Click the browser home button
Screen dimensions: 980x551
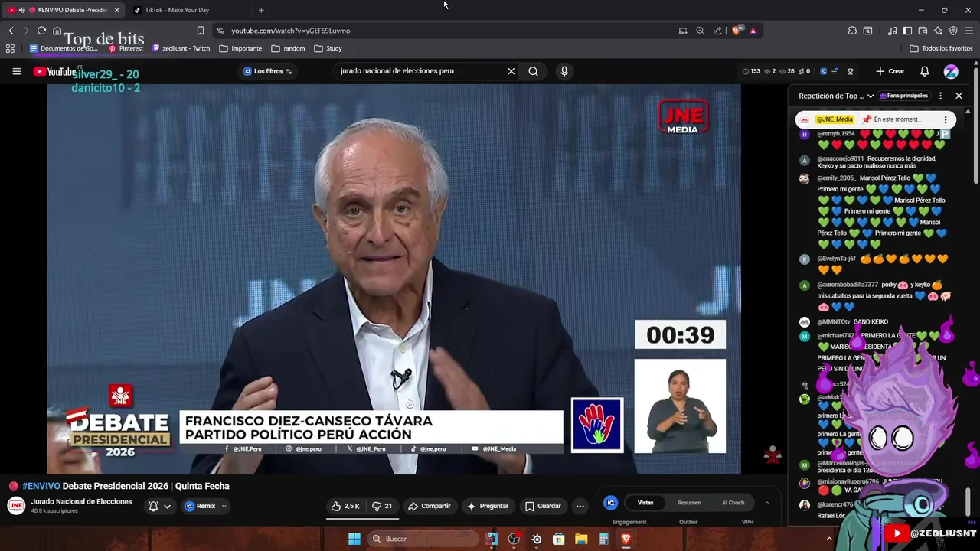tap(57, 31)
